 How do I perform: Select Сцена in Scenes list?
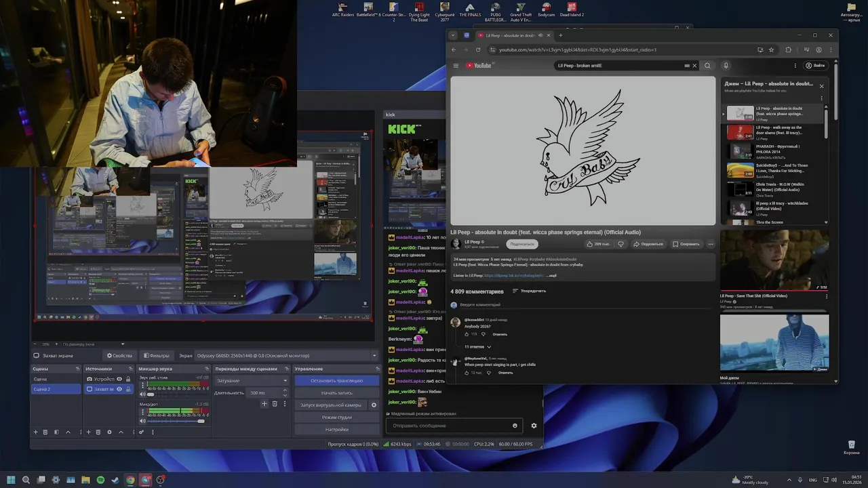point(56,379)
